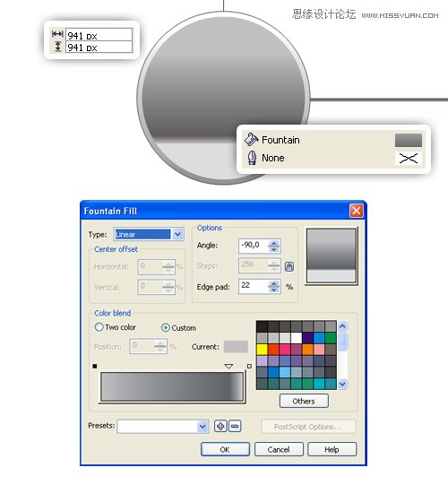Select the Custom color blend option
Image resolution: width=448 pixels, height=485 pixels.
[x=166, y=327]
